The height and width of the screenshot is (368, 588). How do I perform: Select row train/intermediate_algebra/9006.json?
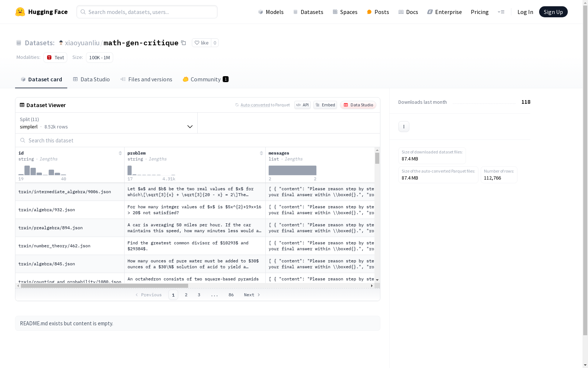click(195, 192)
